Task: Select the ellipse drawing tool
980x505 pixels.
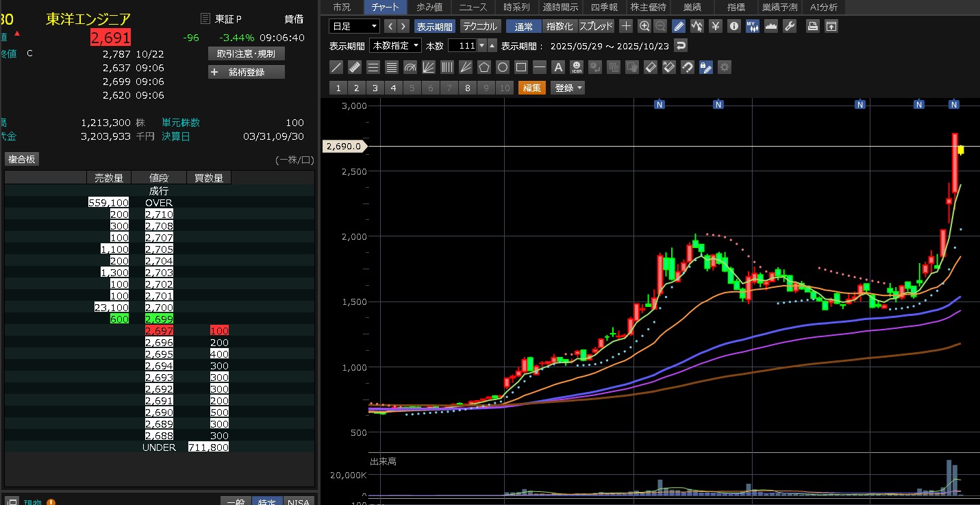Action: tap(503, 67)
